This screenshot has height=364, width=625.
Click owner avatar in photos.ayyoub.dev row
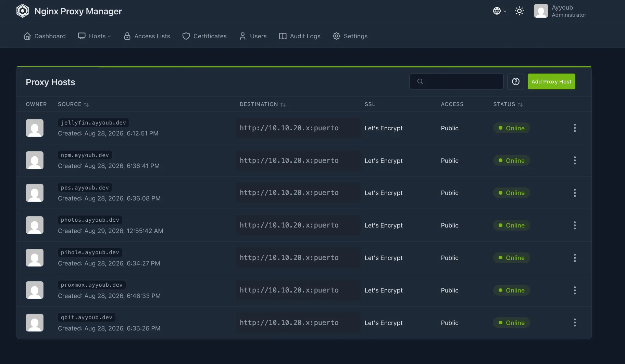(35, 225)
